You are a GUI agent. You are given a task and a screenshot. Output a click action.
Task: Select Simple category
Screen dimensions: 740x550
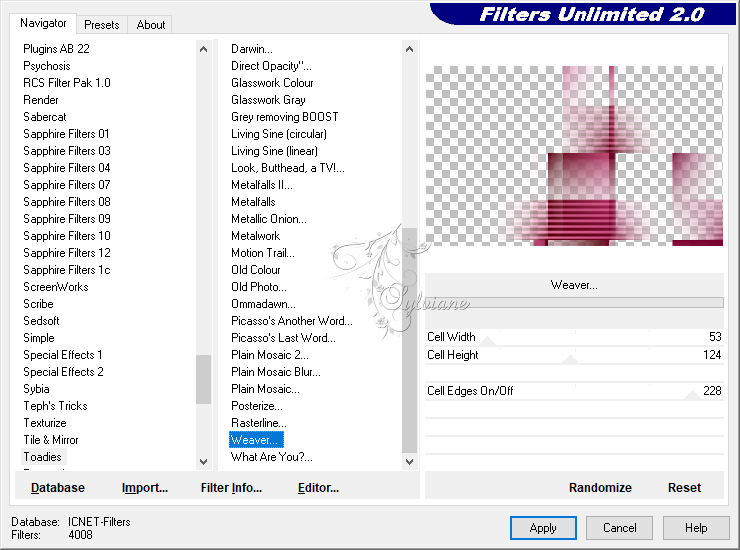point(39,338)
